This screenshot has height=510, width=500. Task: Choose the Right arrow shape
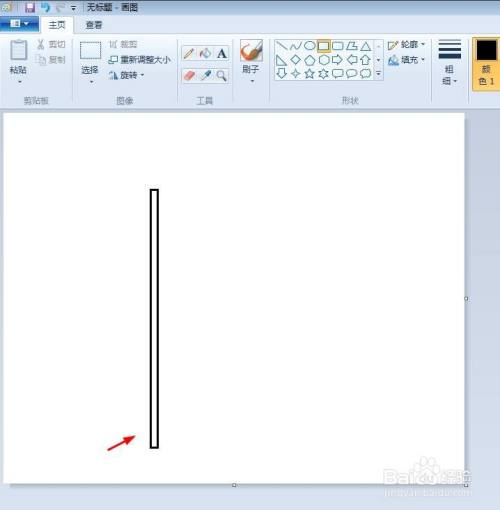coord(337,60)
